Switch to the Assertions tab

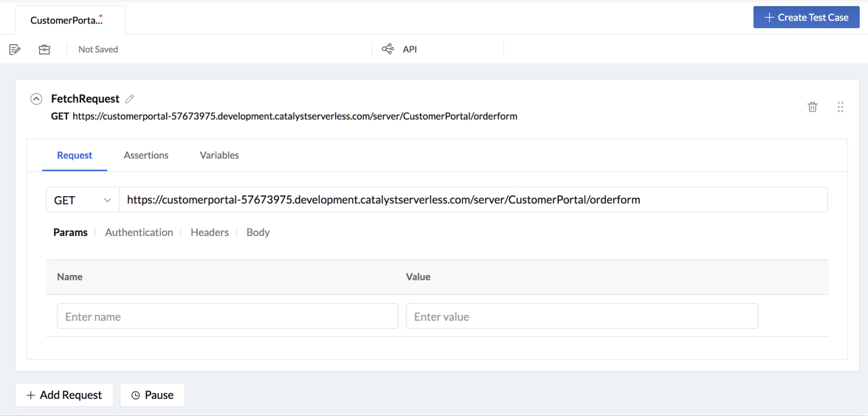[146, 156]
